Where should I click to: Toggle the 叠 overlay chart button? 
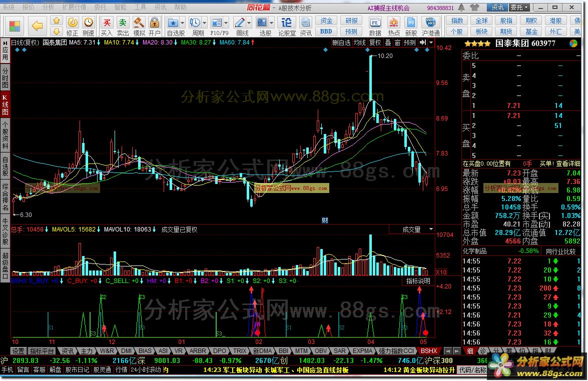coord(388,42)
